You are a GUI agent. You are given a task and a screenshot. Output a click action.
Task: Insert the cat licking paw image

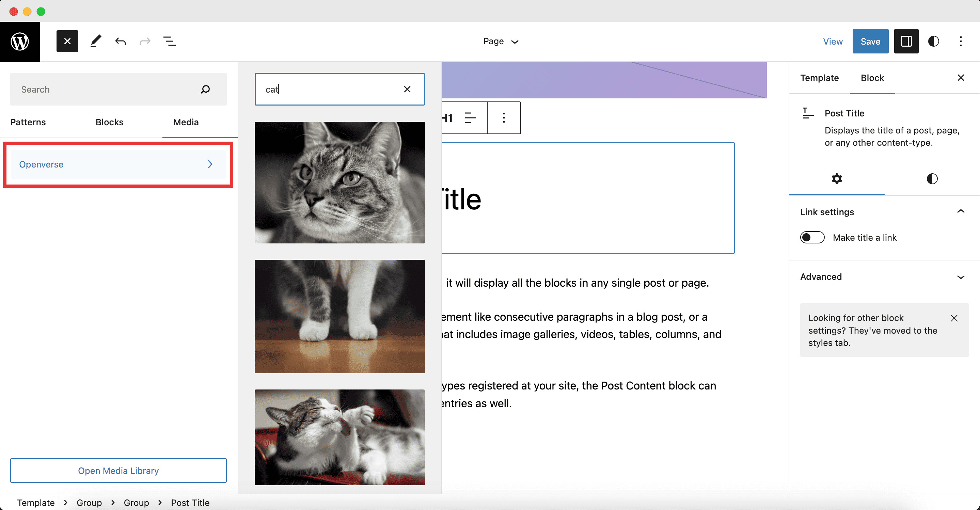[340, 437]
